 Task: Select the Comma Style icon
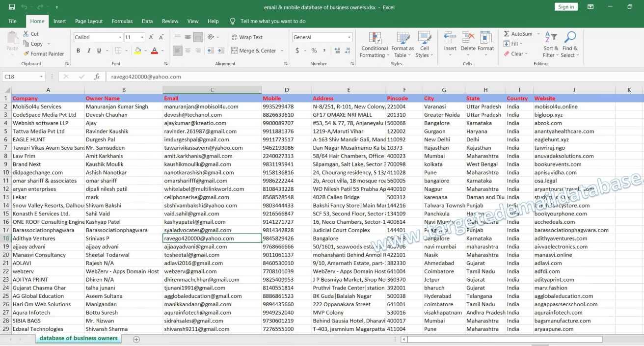click(x=325, y=50)
